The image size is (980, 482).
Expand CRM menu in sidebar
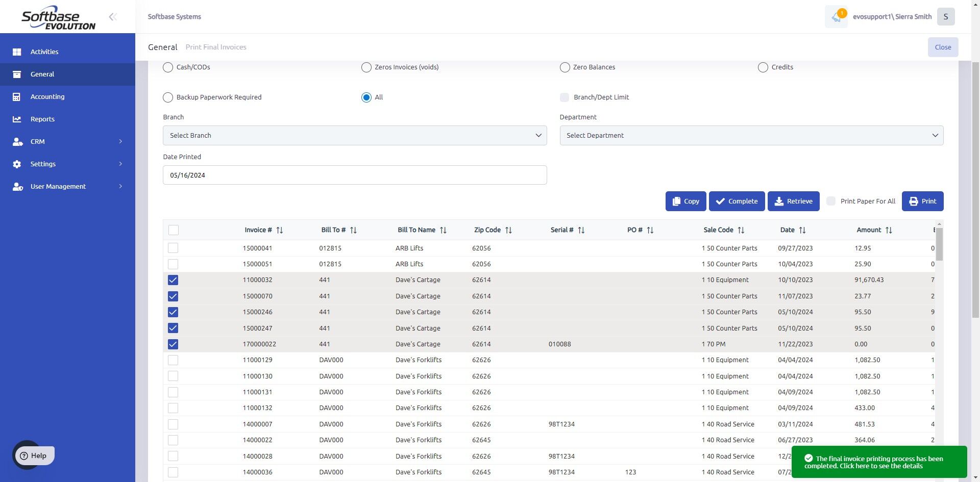tap(67, 141)
